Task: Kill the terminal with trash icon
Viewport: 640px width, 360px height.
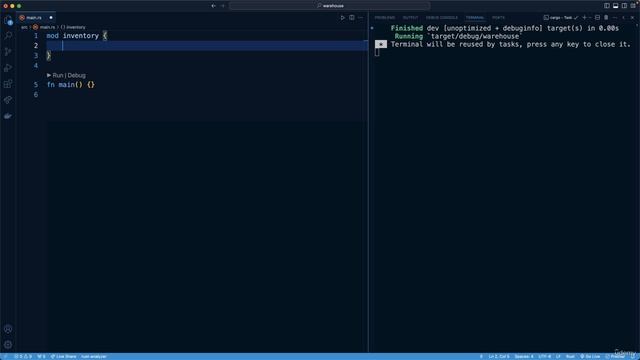Action: pyautogui.click(x=606, y=18)
